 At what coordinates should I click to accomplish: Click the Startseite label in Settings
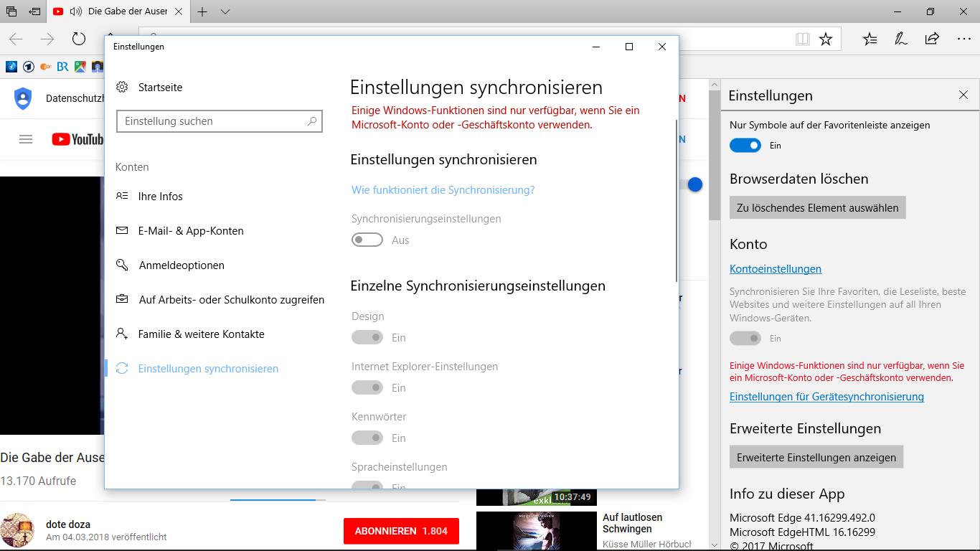[161, 87]
